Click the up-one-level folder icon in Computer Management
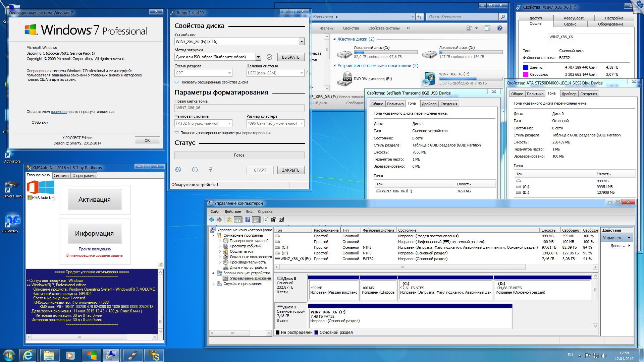644x362 pixels. pos(229,220)
